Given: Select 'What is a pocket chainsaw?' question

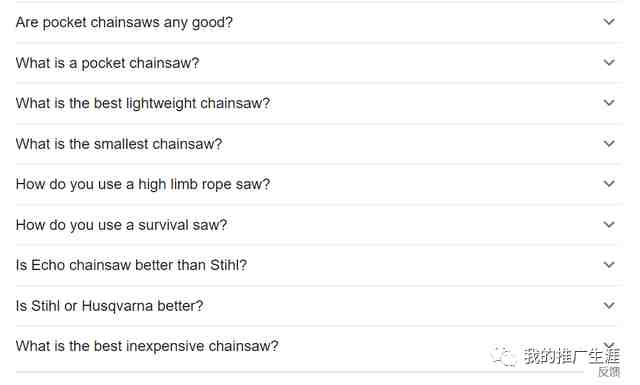Looking at the screenshot, I should pos(107,63).
